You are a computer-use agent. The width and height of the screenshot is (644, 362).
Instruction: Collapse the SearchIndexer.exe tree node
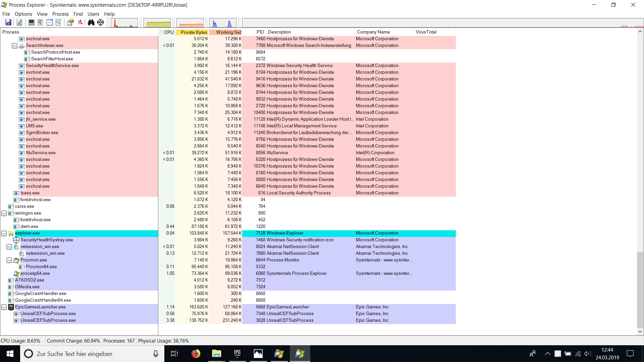(14, 46)
